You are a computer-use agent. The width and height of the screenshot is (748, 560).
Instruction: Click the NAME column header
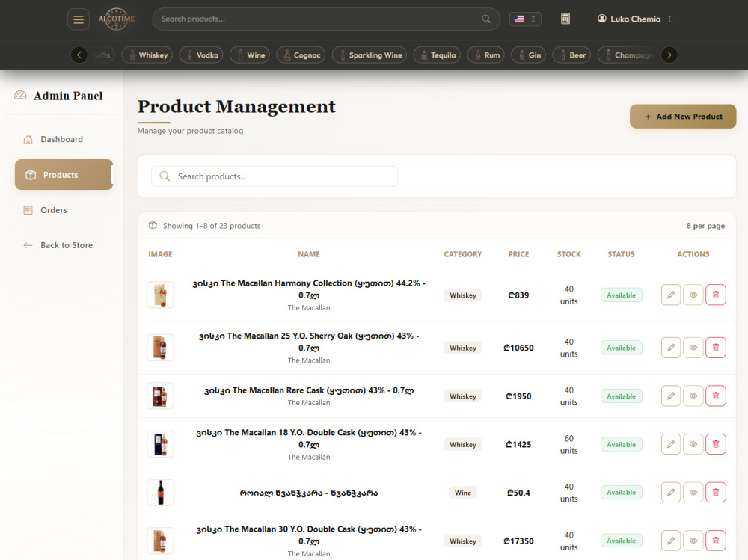click(309, 254)
